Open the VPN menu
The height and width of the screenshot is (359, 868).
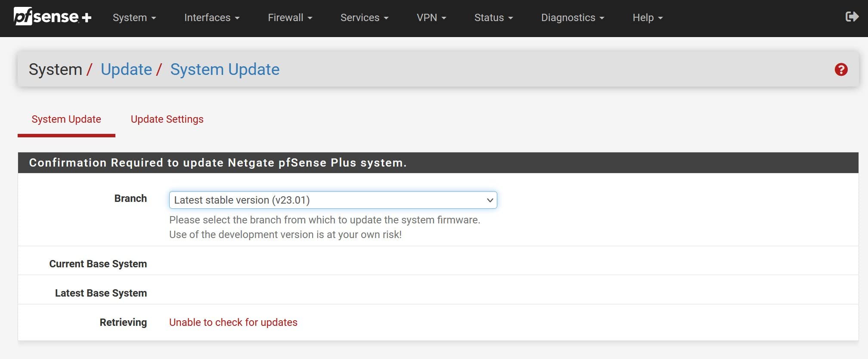[431, 18]
